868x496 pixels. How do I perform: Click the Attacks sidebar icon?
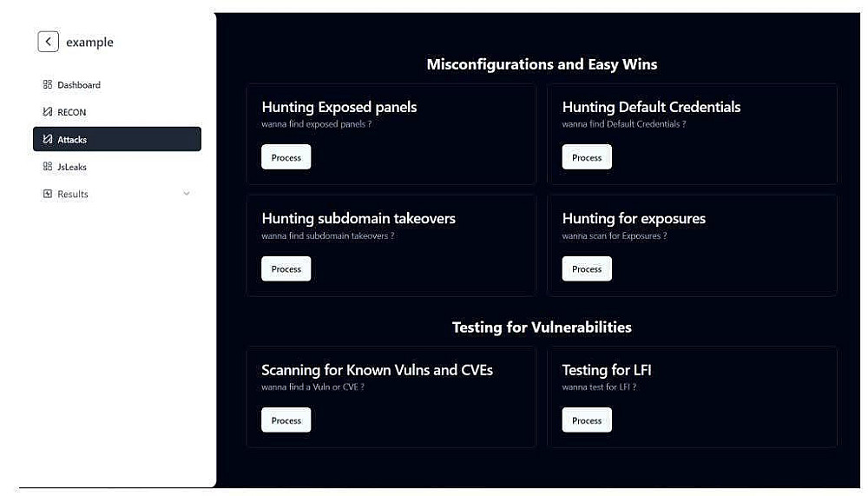click(x=48, y=139)
